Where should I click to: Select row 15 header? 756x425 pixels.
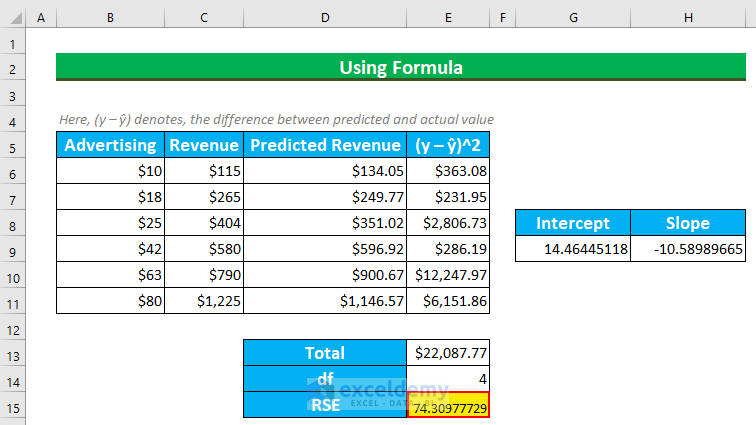click(x=12, y=406)
